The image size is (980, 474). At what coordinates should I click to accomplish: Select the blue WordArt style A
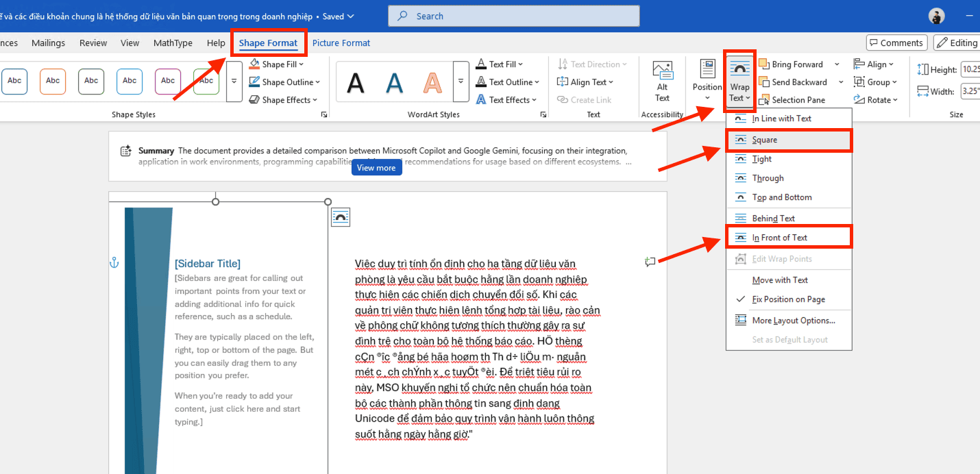tap(394, 82)
